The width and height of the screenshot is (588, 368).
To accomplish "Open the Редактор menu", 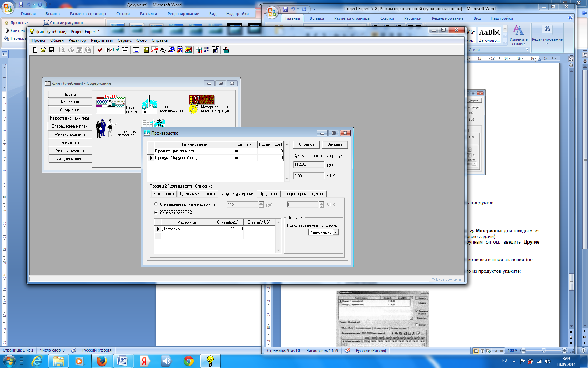I will click(77, 40).
